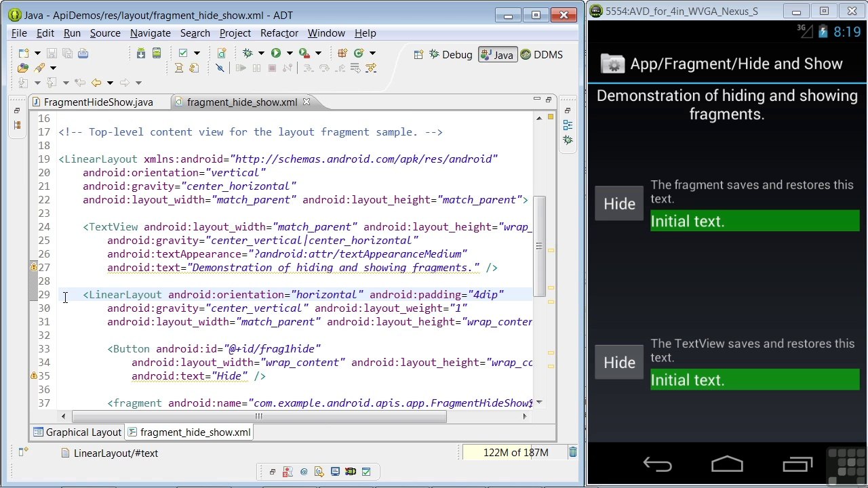Select bottom fragment_hide_show.xml tab
The height and width of the screenshot is (488, 868).
point(189,432)
